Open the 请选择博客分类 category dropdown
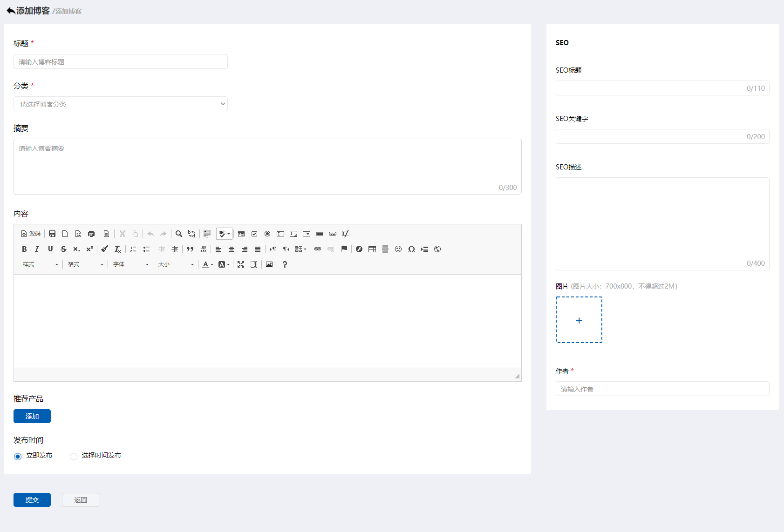This screenshot has width=784, height=532. tap(121, 104)
